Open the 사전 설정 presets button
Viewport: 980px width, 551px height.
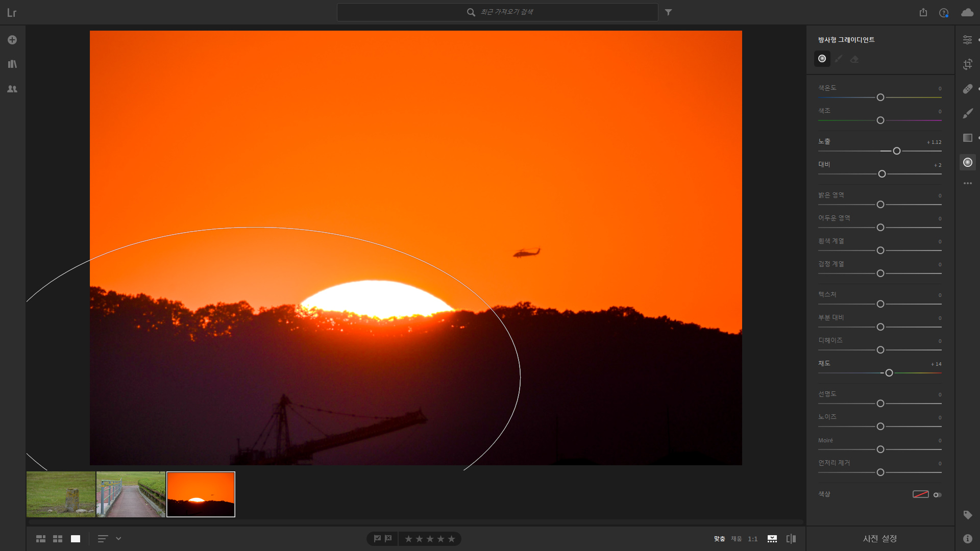coord(880,539)
